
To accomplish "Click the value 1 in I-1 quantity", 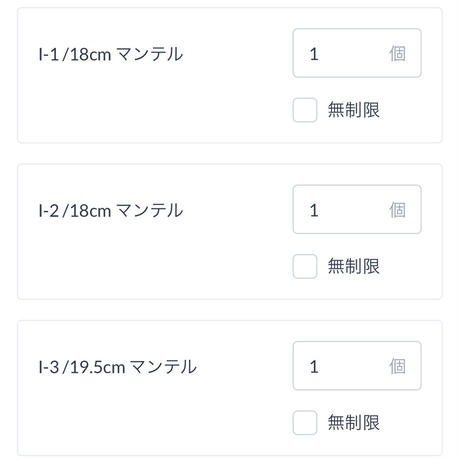I will pos(314,54).
